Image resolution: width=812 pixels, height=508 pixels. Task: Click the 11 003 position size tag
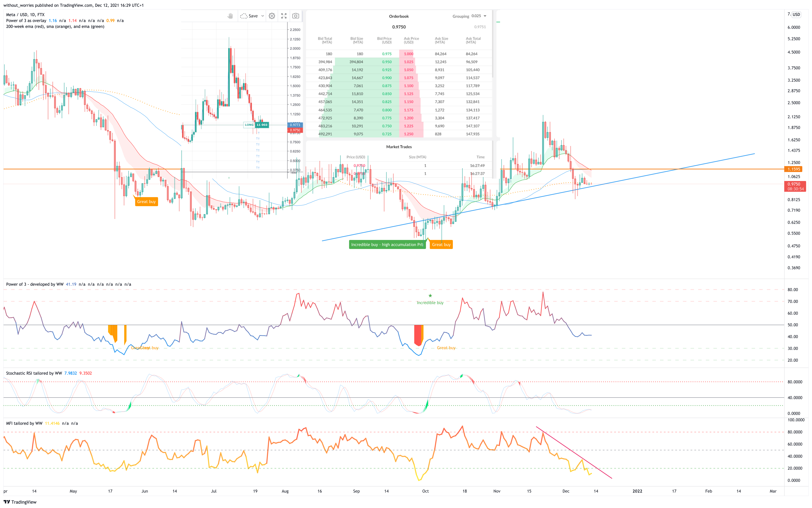pos(262,125)
